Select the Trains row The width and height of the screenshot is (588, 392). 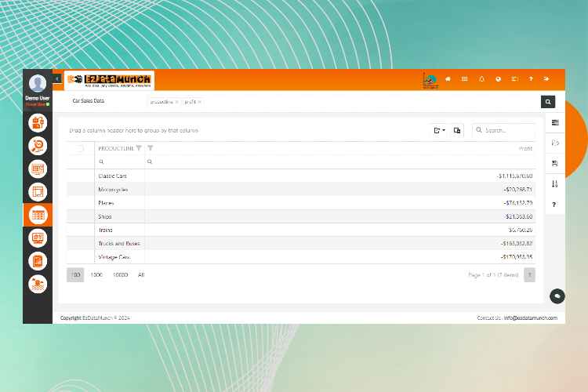point(301,230)
